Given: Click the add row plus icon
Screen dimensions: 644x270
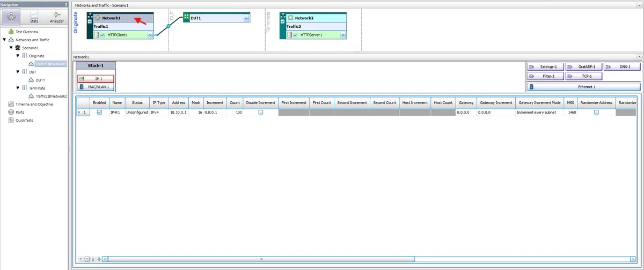Looking at the screenshot, I should coord(81,259).
